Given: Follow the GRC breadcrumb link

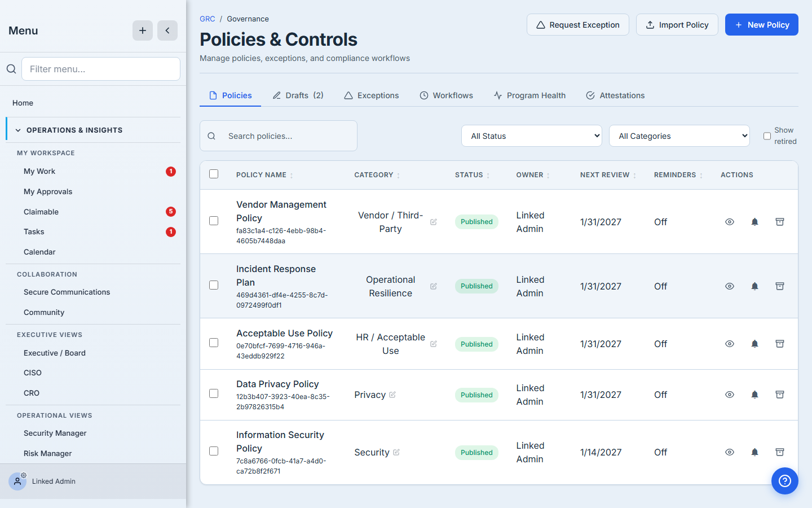Looking at the screenshot, I should [x=208, y=19].
